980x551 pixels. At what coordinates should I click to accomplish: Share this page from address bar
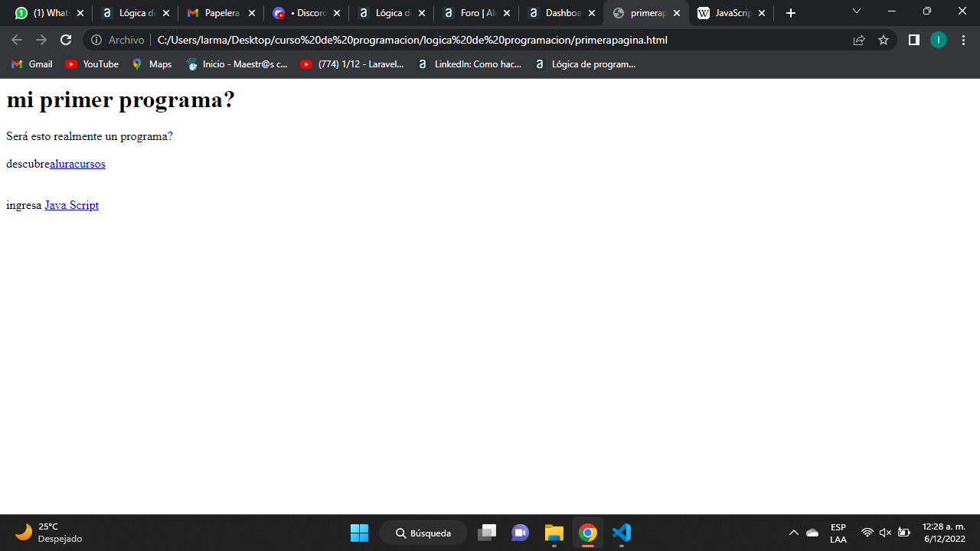coord(859,40)
